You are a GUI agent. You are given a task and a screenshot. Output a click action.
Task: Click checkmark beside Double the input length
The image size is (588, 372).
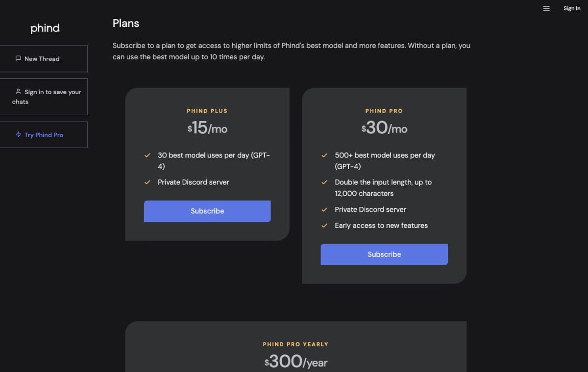tap(324, 182)
